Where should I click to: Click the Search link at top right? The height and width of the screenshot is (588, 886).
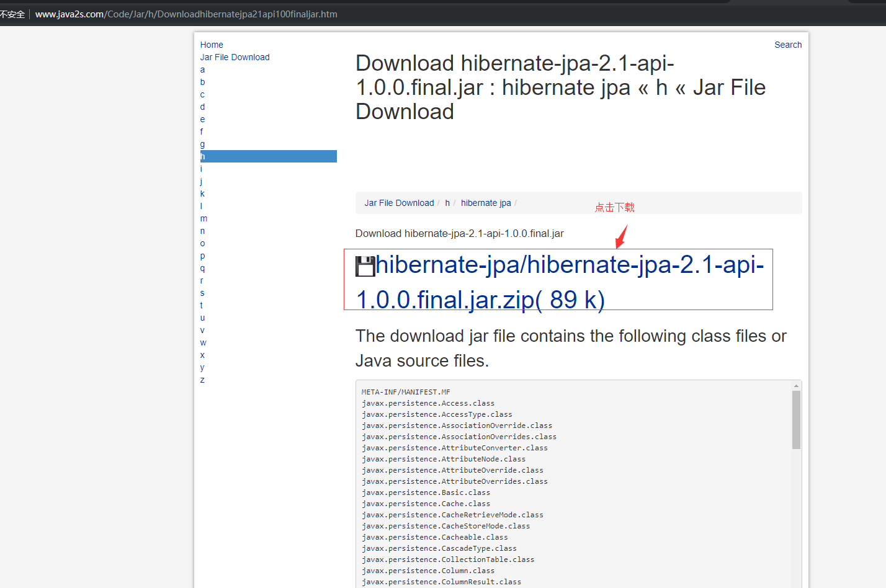(787, 44)
